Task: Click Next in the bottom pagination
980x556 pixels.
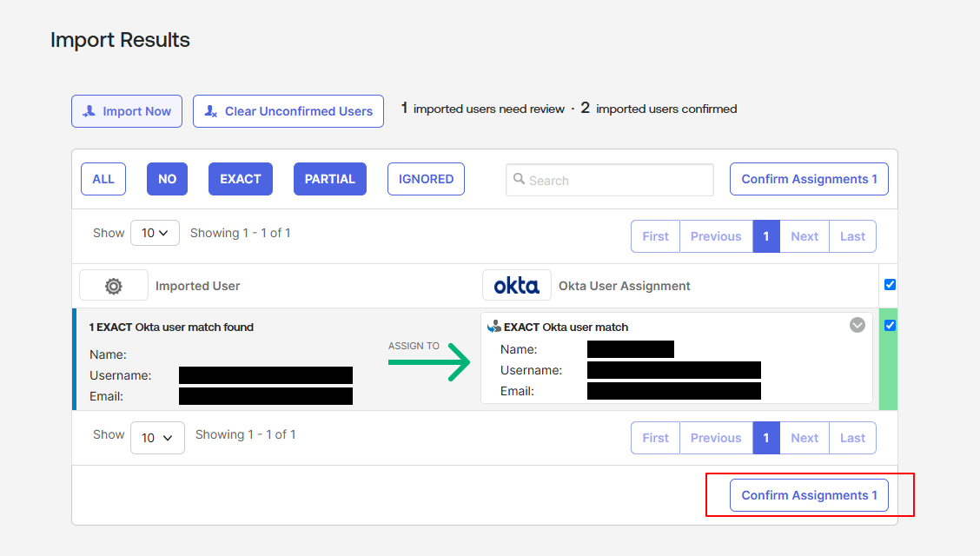Action: pos(805,438)
